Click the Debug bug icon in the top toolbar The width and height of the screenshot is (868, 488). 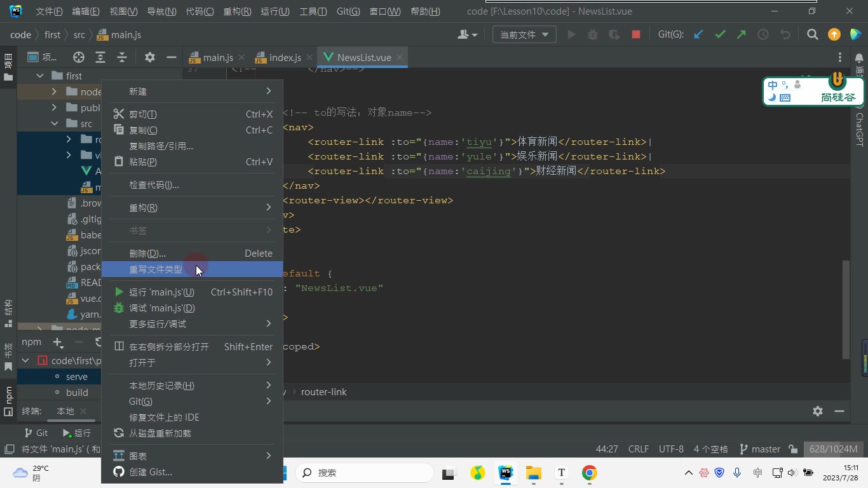593,35
